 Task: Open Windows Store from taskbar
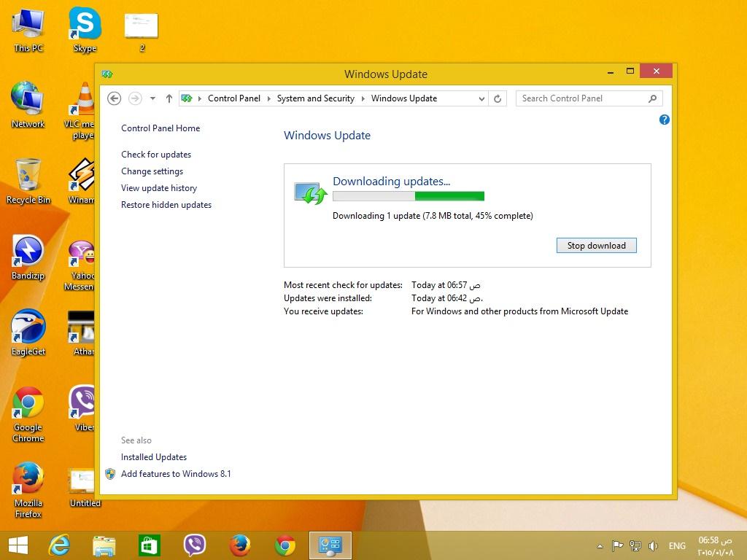click(x=149, y=545)
